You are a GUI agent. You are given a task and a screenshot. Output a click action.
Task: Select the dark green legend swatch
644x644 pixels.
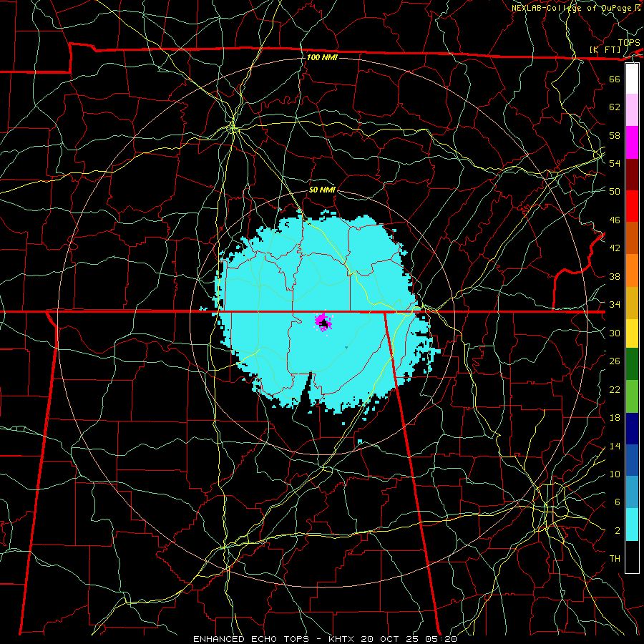point(632,364)
